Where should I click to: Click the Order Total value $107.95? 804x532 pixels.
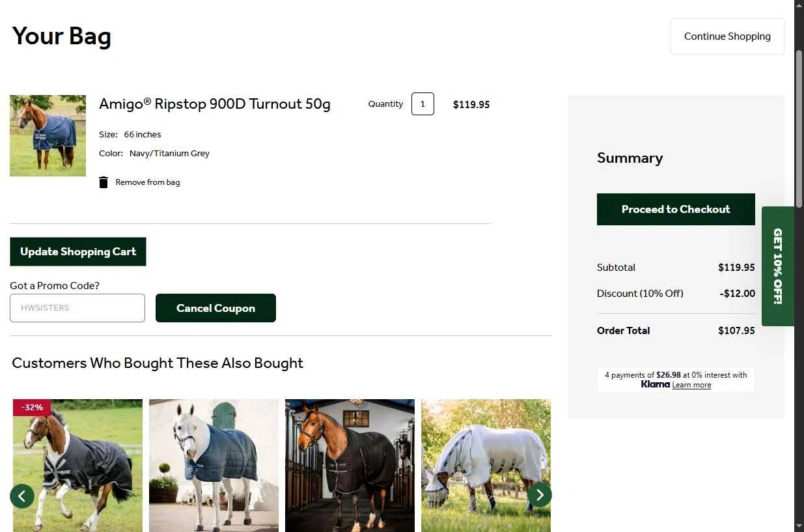[x=736, y=331]
